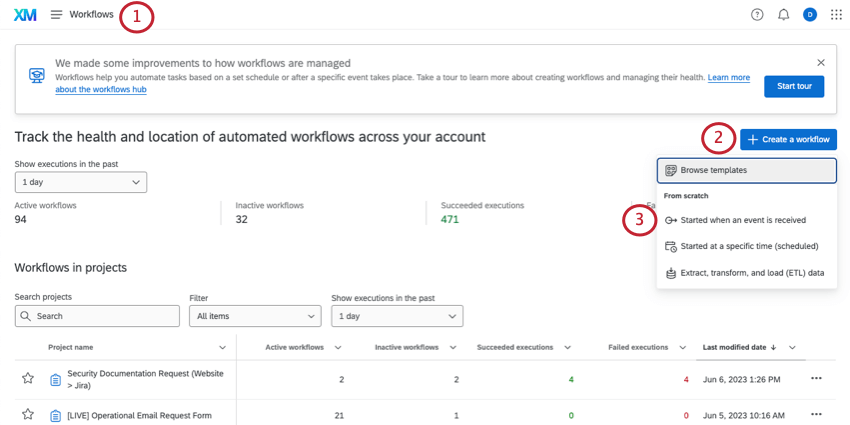Click the Start tour button
This screenshot has height=425, width=850.
click(x=794, y=86)
